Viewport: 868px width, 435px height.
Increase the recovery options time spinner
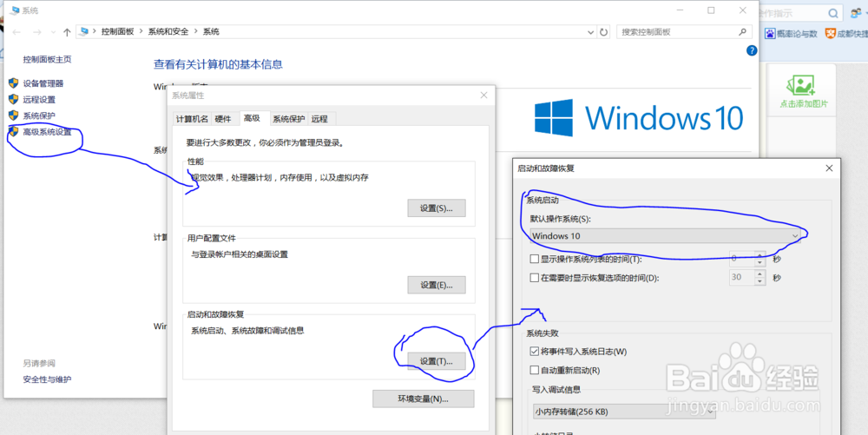759,274
